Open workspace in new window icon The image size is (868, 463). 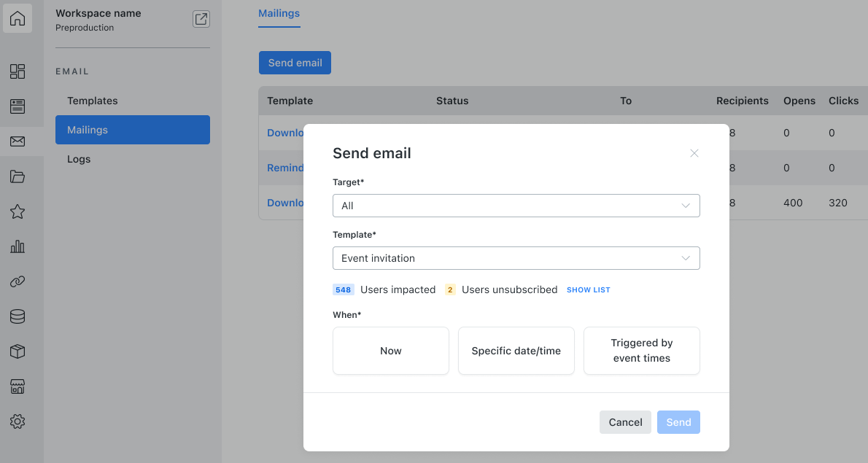pyautogui.click(x=201, y=19)
